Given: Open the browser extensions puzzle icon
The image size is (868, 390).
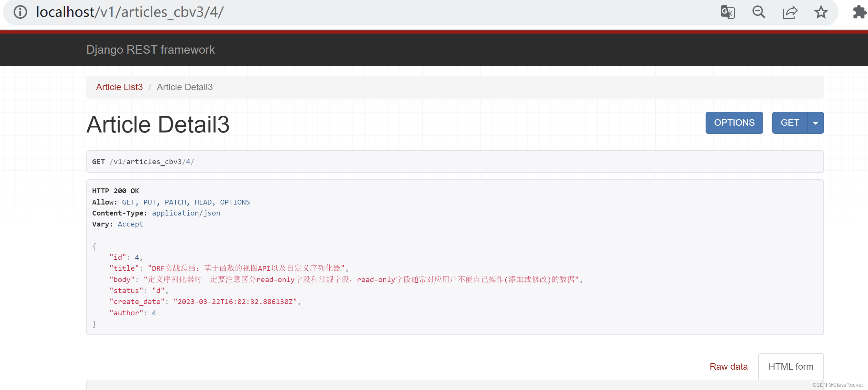Looking at the screenshot, I should click(x=860, y=12).
